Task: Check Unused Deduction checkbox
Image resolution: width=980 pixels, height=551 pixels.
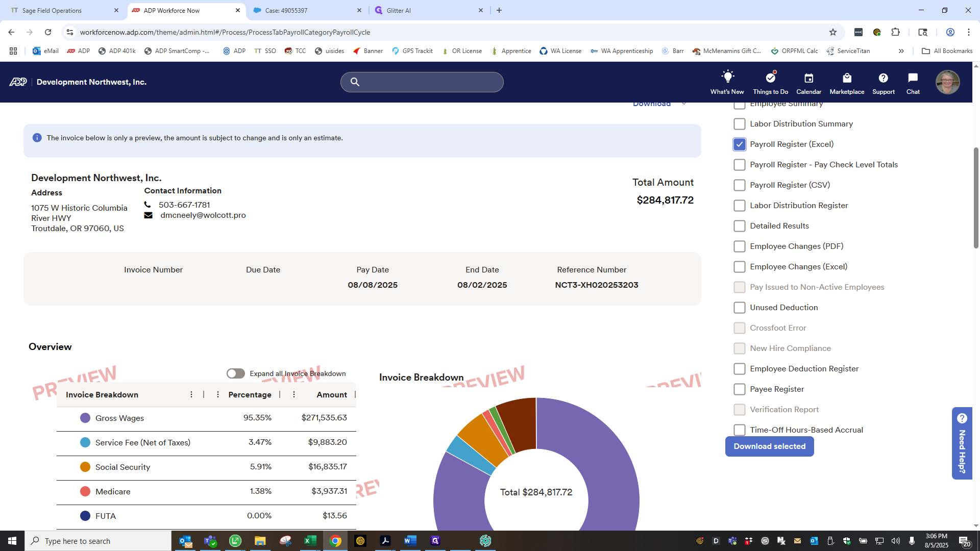Action: tap(739, 308)
